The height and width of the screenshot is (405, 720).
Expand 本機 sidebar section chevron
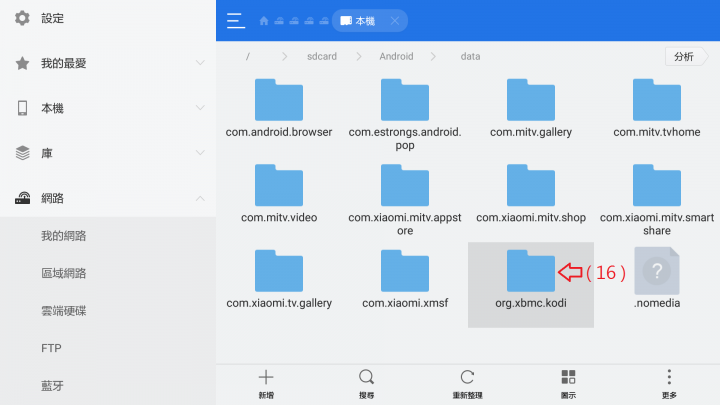tap(200, 108)
